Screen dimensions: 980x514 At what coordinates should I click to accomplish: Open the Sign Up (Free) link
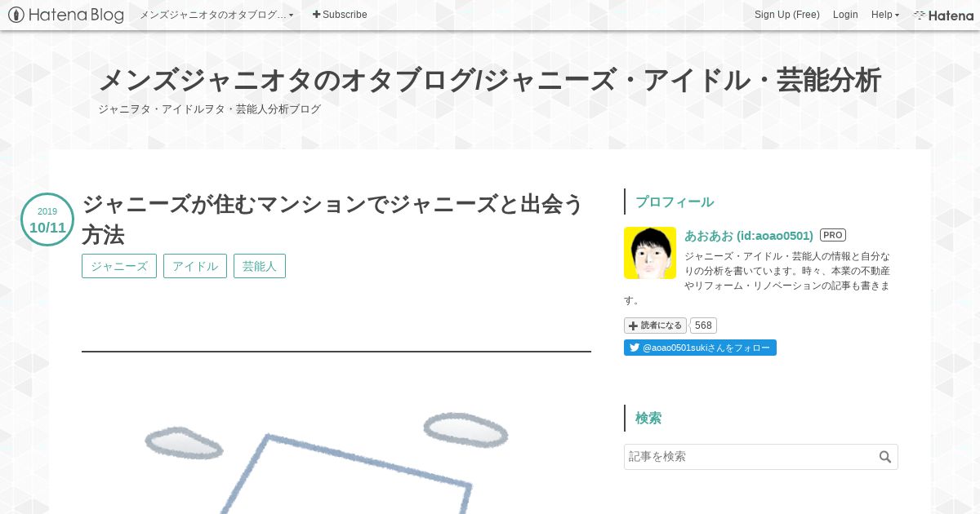(786, 15)
